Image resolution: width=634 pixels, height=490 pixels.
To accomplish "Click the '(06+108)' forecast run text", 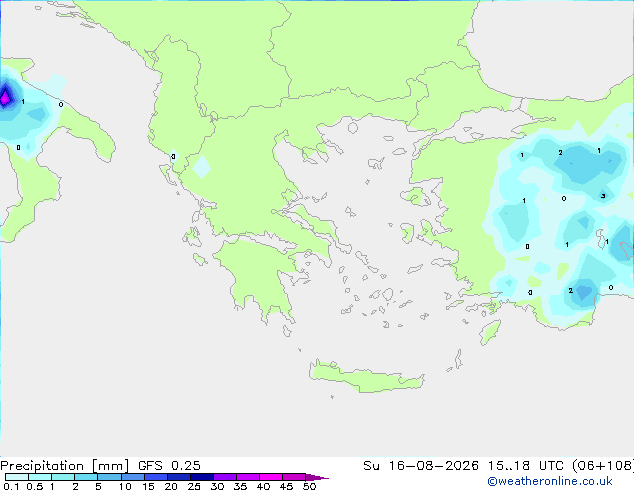I will click(x=603, y=466).
